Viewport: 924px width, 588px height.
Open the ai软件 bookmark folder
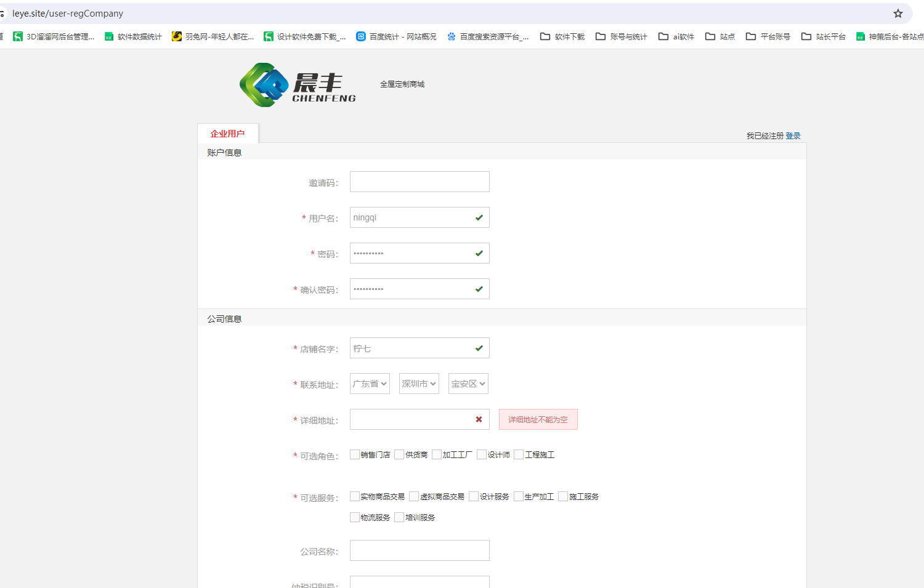click(x=676, y=37)
